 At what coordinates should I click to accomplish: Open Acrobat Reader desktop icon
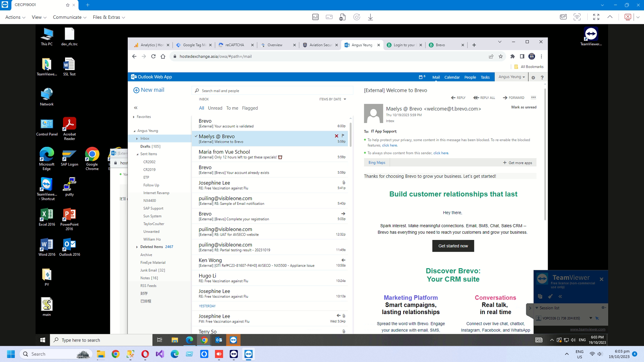69,129
